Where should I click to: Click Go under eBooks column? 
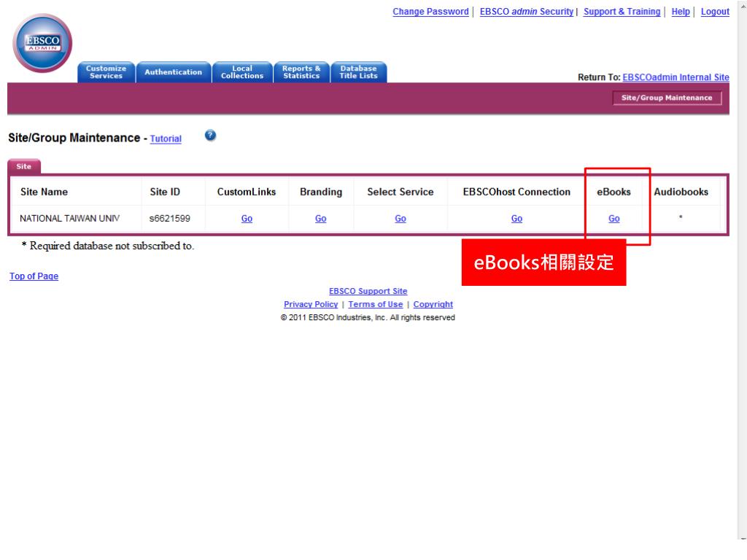pos(614,219)
